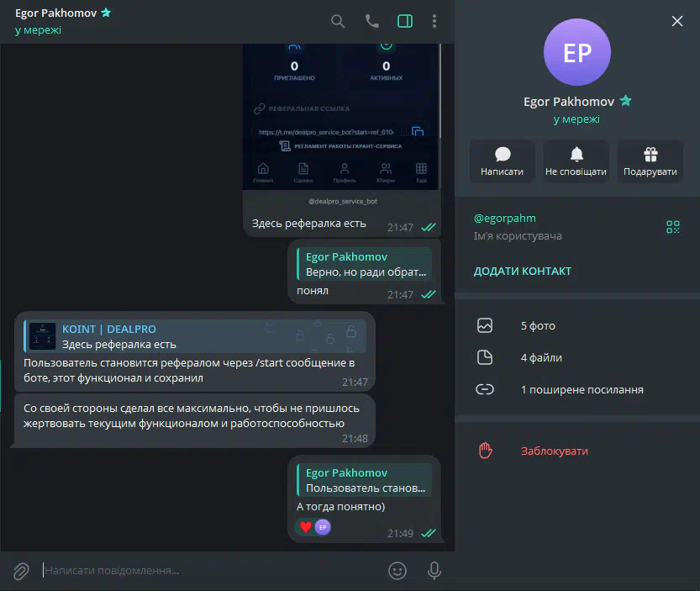Click ДОДАТИ КОНТАКТ link
700x591 pixels.
click(523, 272)
